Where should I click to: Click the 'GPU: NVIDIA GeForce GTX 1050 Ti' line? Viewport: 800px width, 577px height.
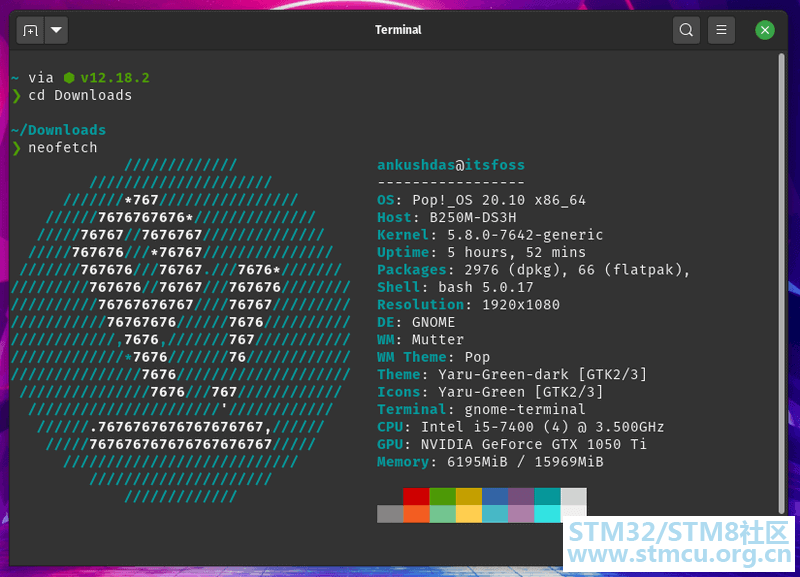pyautogui.click(x=512, y=444)
